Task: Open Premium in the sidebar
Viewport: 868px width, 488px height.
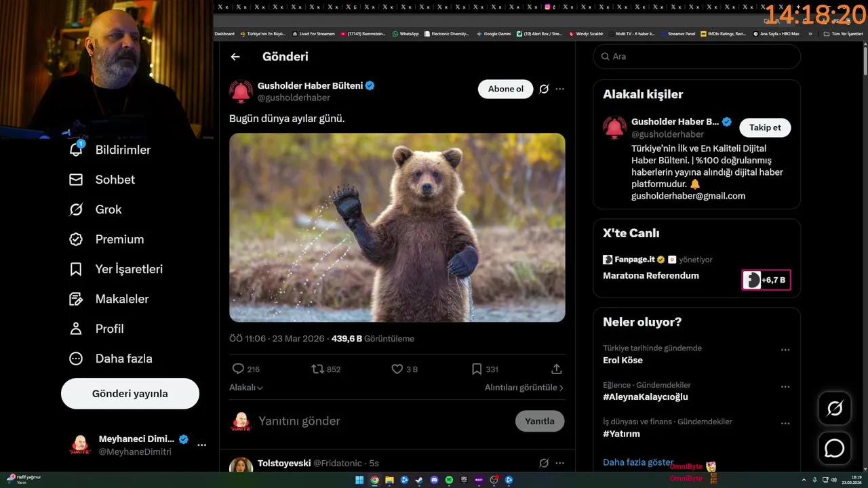Action: [106, 239]
